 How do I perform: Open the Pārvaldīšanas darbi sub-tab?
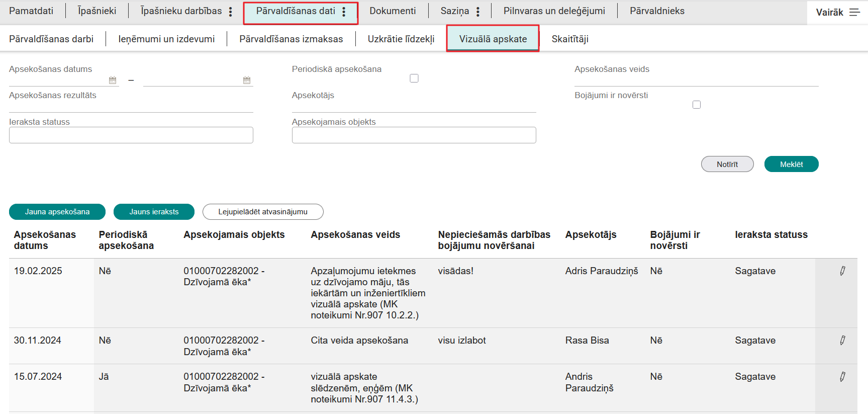click(x=51, y=39)
